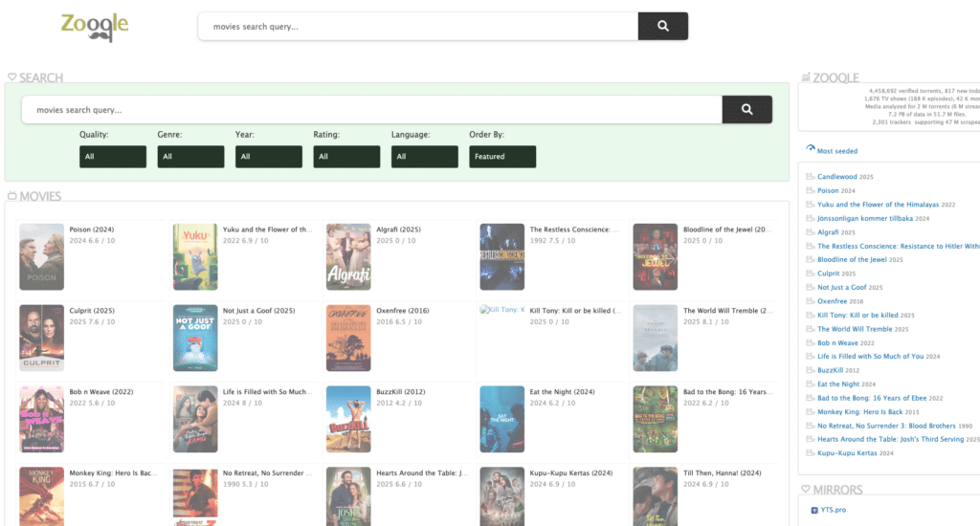Open No Retreat, No Surrender 3 sidebar link
Viewport: 980px width, 526px height.
point(886,426)
